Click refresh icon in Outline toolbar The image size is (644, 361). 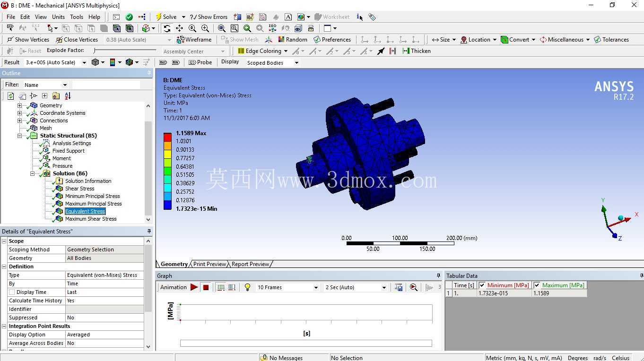10,96
